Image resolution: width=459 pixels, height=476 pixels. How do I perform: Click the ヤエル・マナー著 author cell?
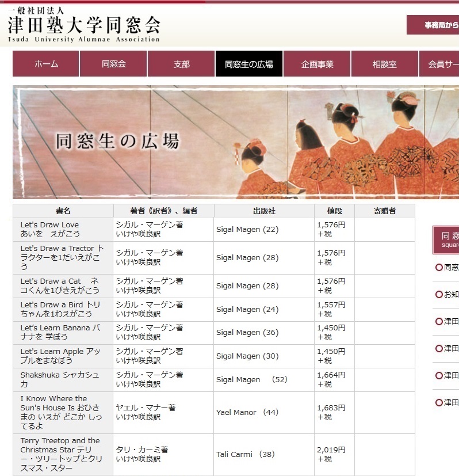point(163,413)
